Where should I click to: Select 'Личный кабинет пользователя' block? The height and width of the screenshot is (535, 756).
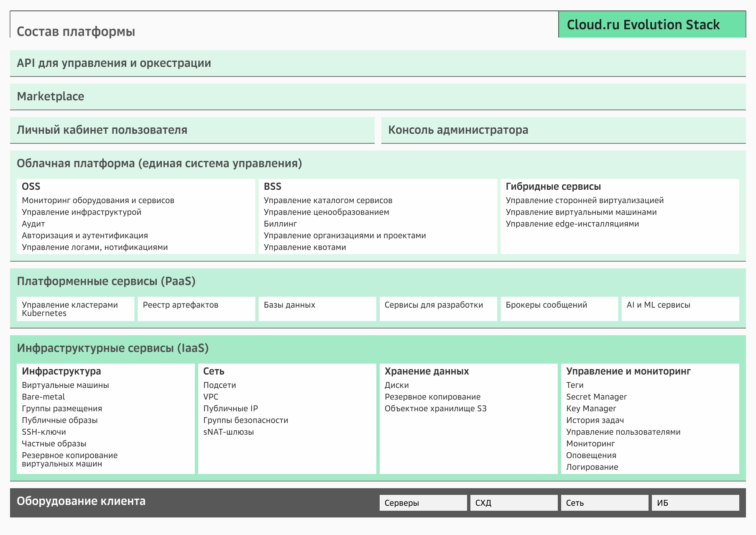pyautogui.click(x=192, y=130)
